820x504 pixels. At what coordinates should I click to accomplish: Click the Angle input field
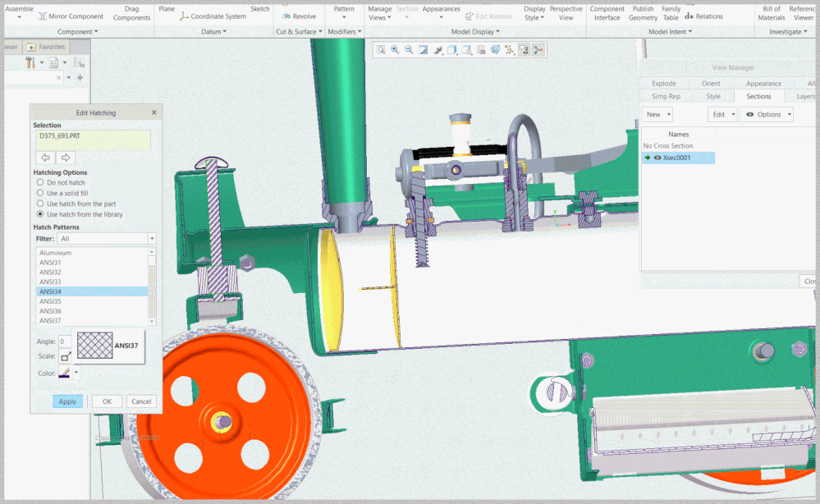coord(65,341)
